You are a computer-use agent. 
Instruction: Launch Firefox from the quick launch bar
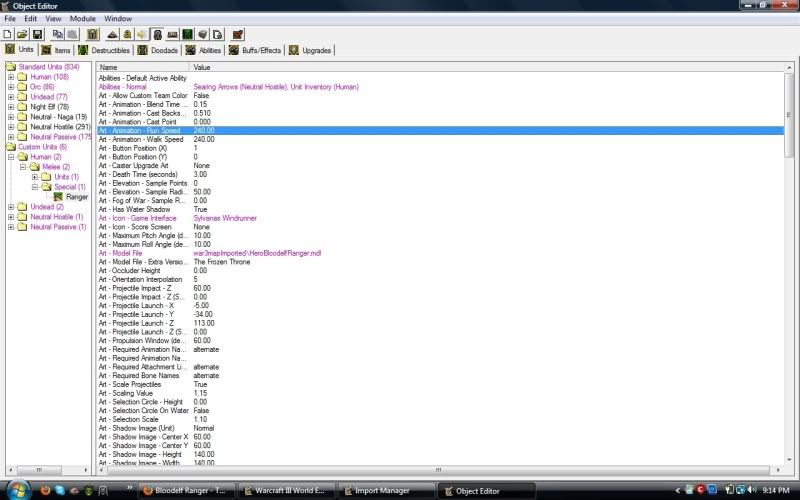[x=45, y=490]
